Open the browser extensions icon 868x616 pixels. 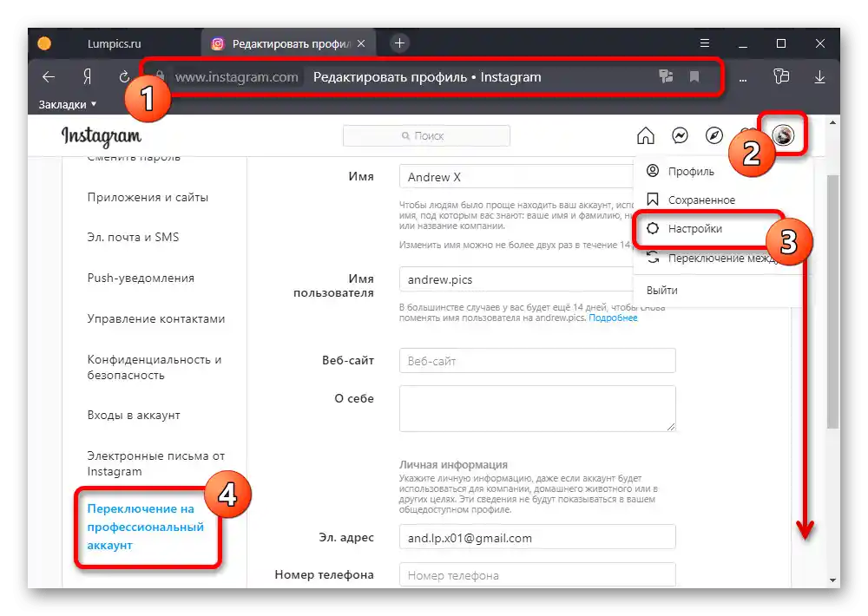(781, 76)
